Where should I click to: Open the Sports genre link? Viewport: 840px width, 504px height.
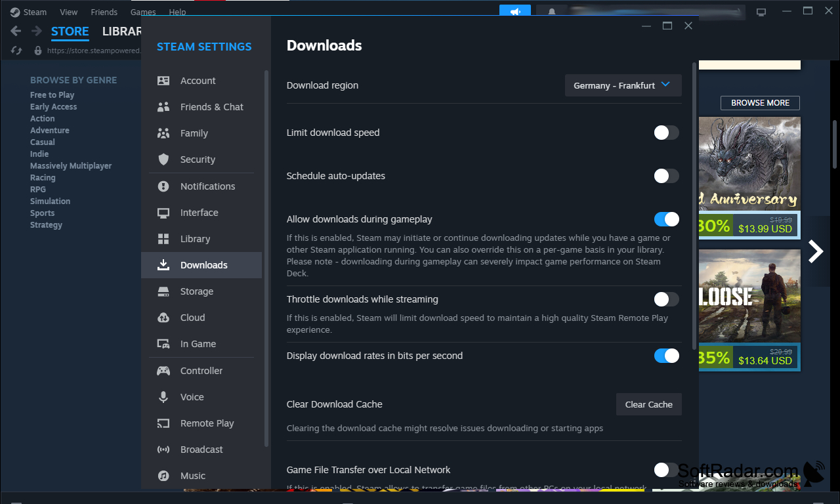(43, 213)
